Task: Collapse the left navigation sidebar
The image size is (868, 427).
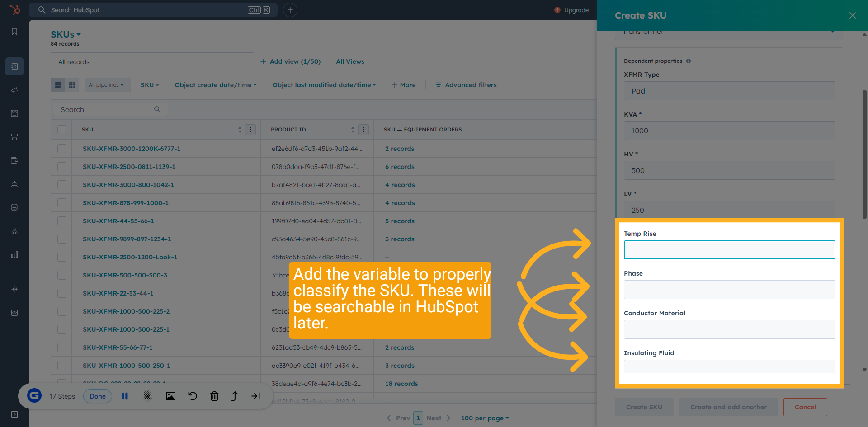Action: [14, 414]
